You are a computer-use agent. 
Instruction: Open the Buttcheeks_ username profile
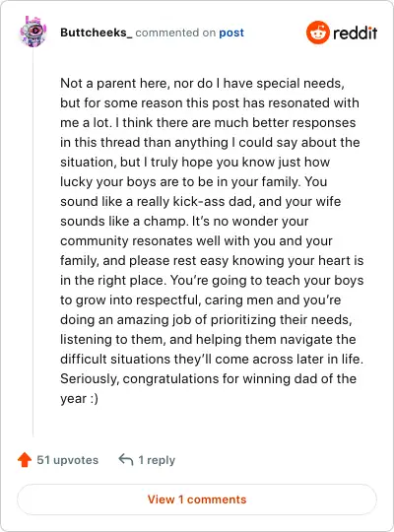click(x=97, y=33)
